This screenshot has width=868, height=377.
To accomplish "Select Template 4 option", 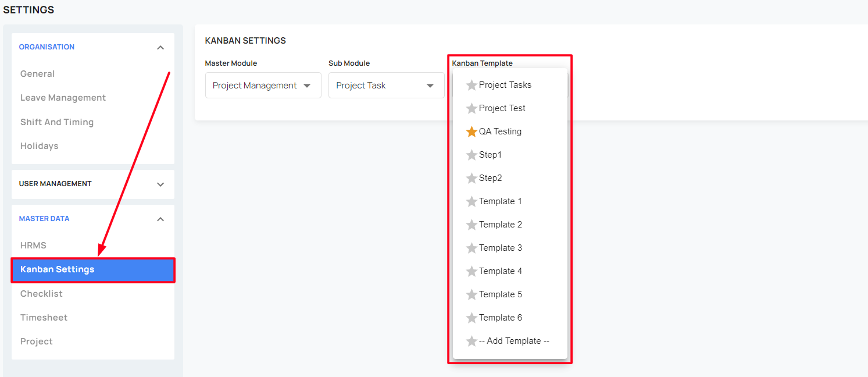I will 501,271.
